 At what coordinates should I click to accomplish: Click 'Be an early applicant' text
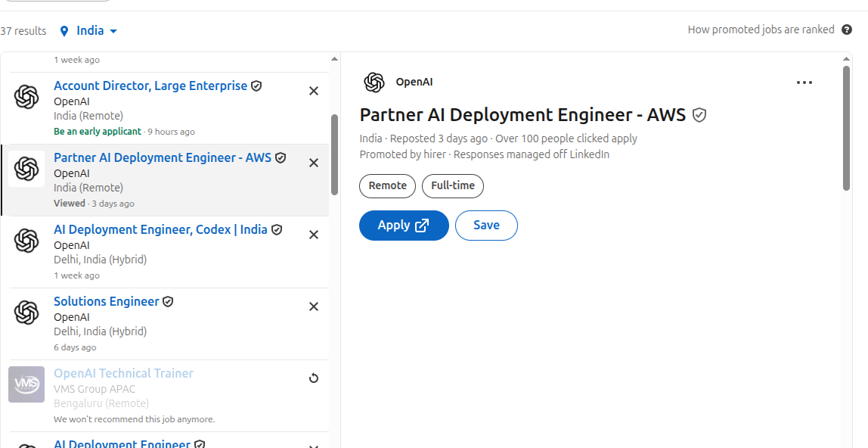[98, 132]
